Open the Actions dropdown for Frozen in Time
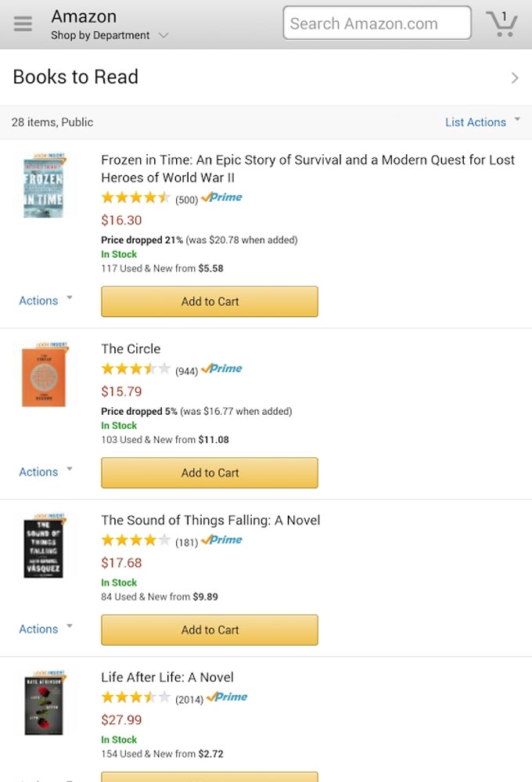The image size is (532, 782). click(45, 301)
